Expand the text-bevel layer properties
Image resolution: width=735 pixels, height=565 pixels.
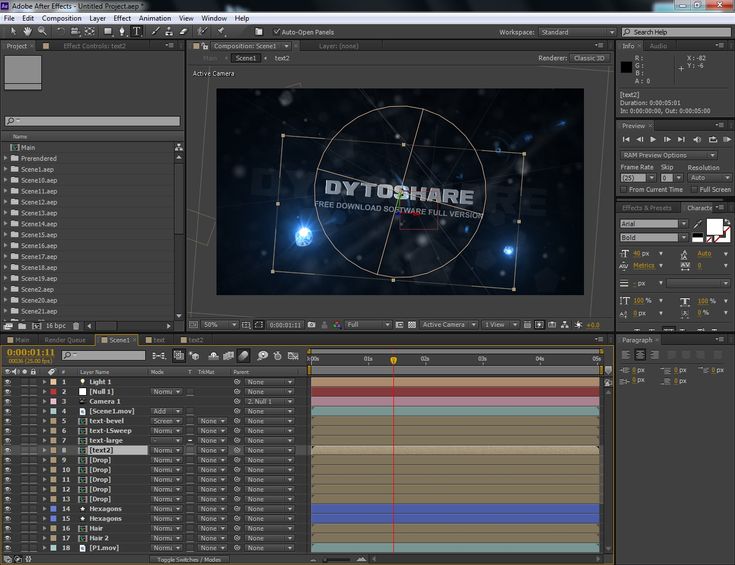[x=44, y=420]
